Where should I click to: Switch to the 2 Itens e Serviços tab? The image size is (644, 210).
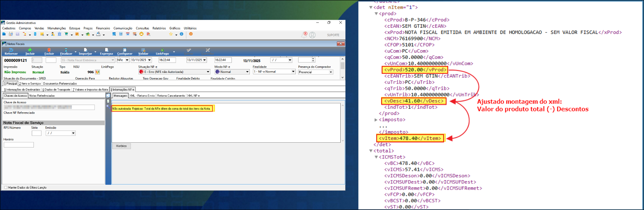pyautogui.click(x=30, y=84)
